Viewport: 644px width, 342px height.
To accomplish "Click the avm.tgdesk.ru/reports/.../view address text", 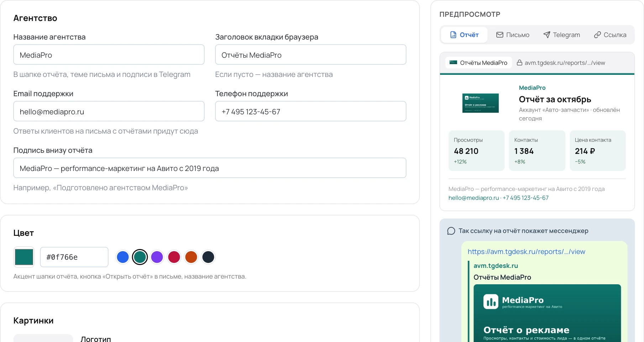I will (x=565, y=63).
